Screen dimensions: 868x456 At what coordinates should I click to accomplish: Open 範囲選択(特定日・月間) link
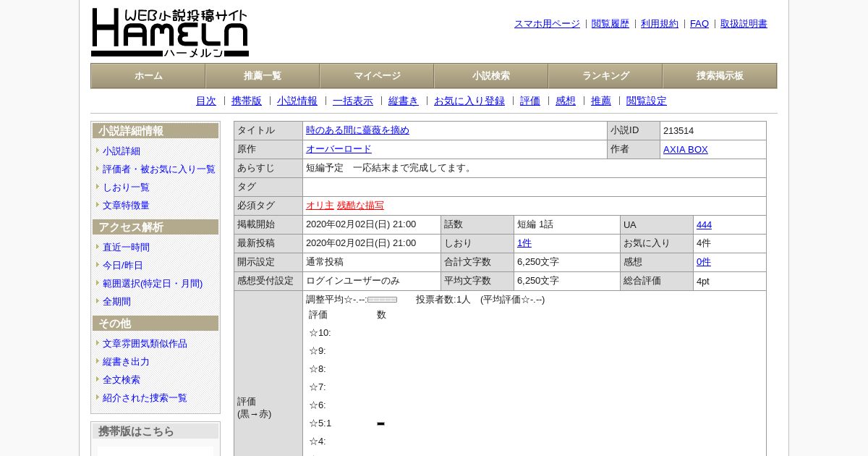tap(153, 284)
